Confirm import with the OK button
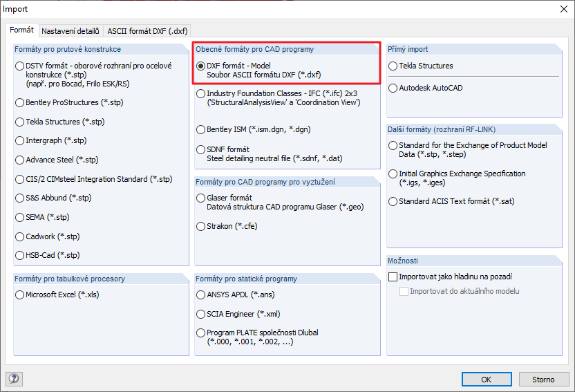Image resolution: width=575 pixels, height=392 pixels. [x=487, y=380]
